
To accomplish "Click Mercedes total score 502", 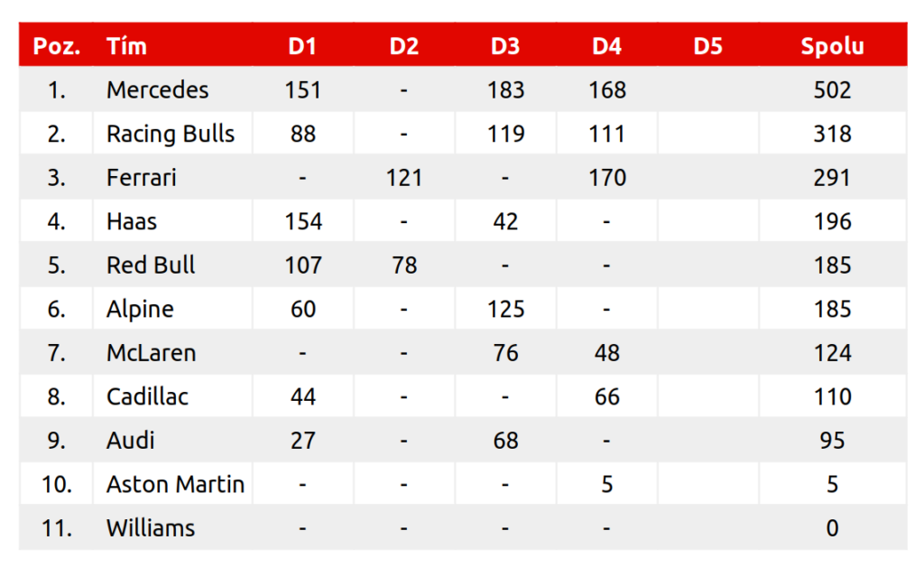I will (x=832, y=90).
